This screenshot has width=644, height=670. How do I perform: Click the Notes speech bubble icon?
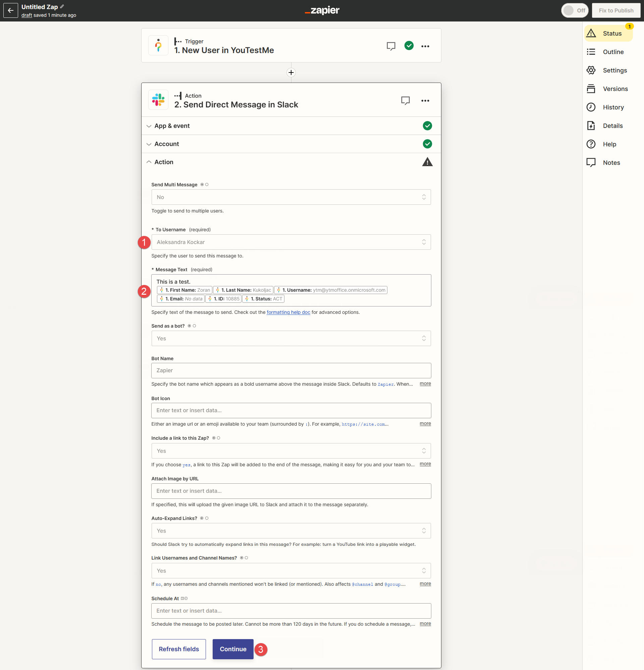[591, 162]
